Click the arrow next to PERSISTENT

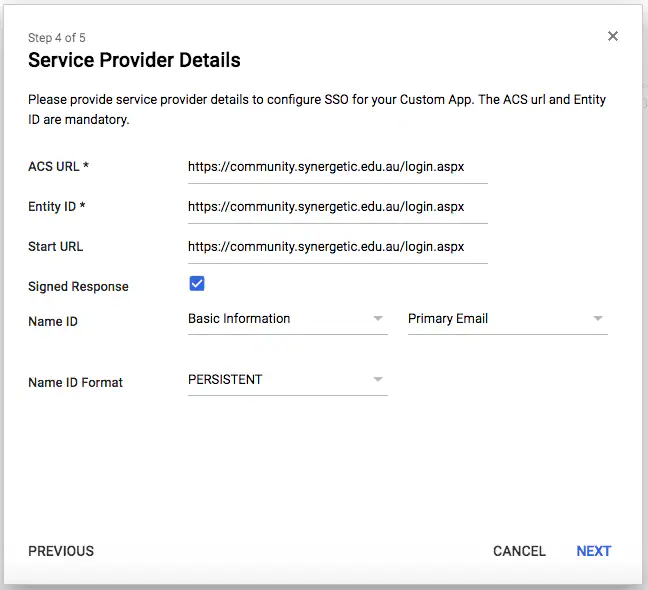click(x=378, y=380)
